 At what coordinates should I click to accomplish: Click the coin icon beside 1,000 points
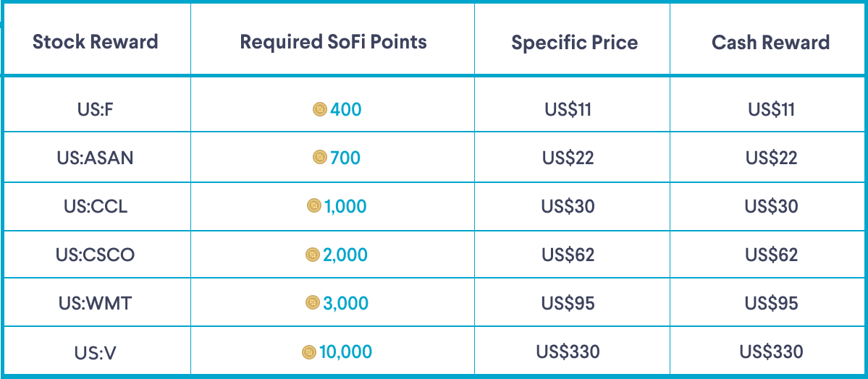point(313,206)
